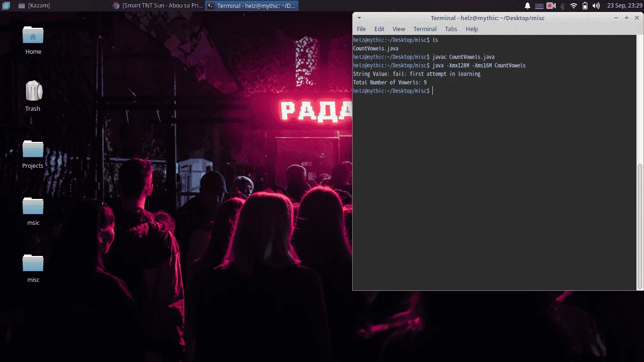Click the 'javac CountVowels.java' command line
Image resolution: width=644 pixels, height=362 pixels.
(x=424, y=57)
